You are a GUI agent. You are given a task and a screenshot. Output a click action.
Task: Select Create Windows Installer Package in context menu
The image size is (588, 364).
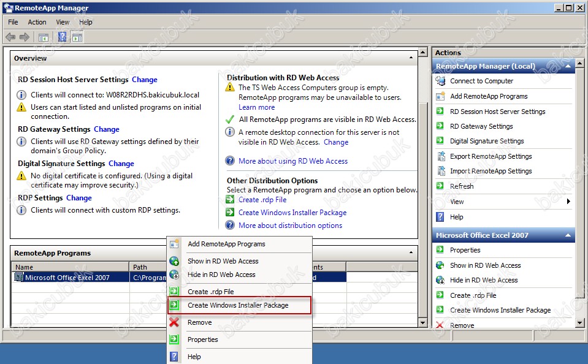tap(240, 305)
